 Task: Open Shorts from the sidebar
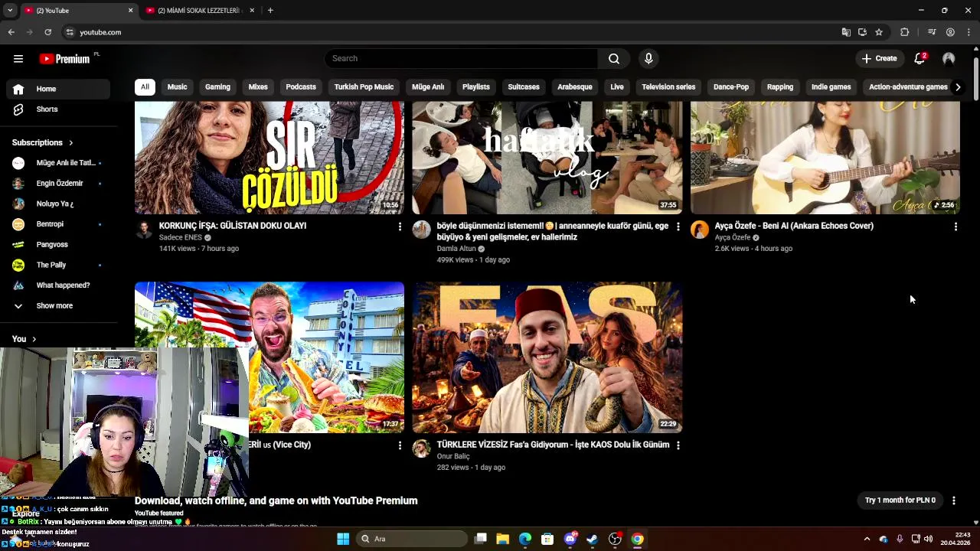[x=58, y=109]
